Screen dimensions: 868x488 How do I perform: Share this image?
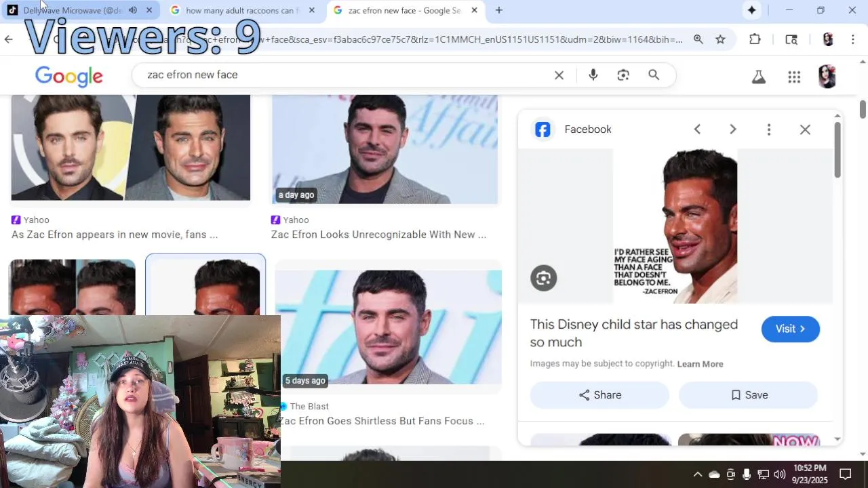(x=599, y=395)
